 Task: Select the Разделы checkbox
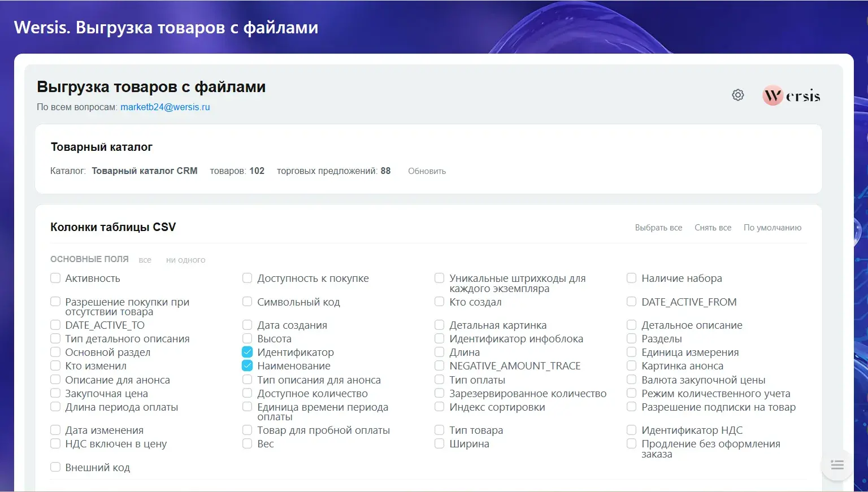tap(632, 338)
